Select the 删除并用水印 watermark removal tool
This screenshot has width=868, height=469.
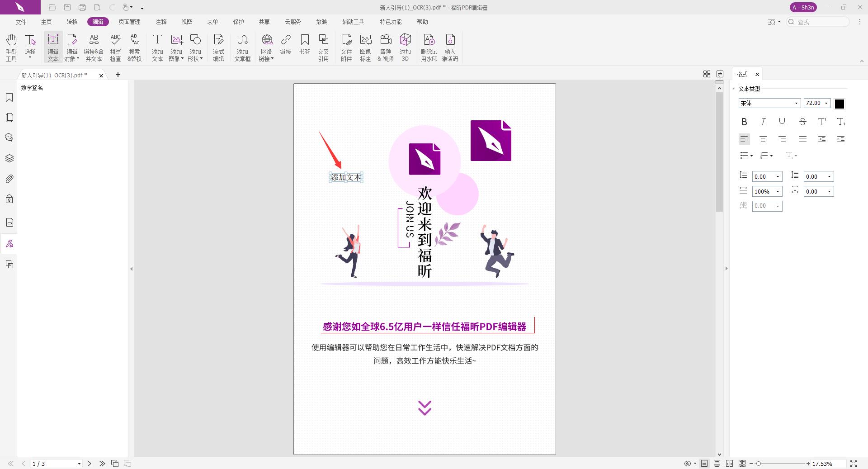pos(429,47)
